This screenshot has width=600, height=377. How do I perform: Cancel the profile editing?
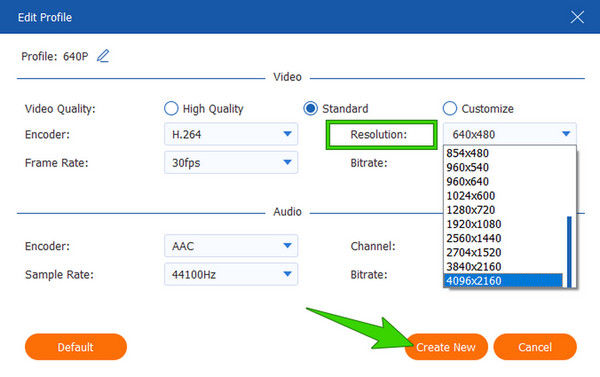point(535,347)
